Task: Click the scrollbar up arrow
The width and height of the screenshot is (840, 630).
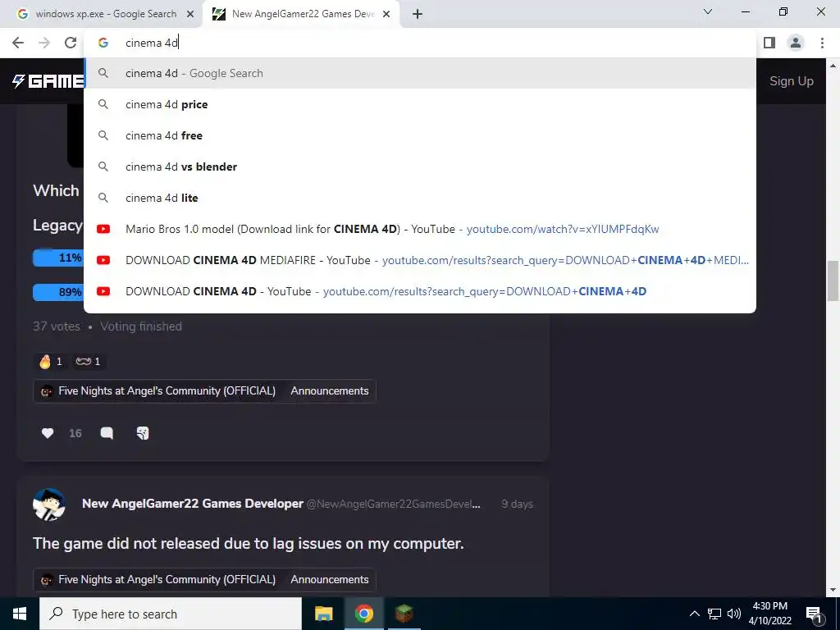Action: point(833,66)
